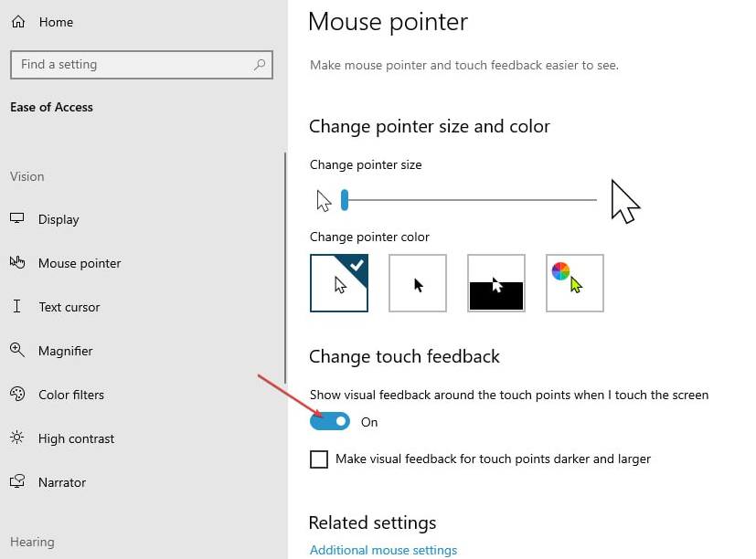
Task: Click the pointer size slider track
Action: coord(473,199)
